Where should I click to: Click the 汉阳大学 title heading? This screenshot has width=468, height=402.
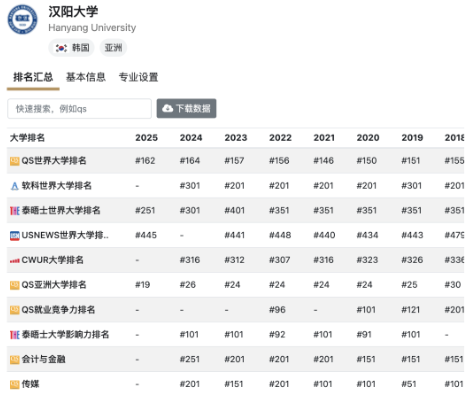click(x=73, y=12)
